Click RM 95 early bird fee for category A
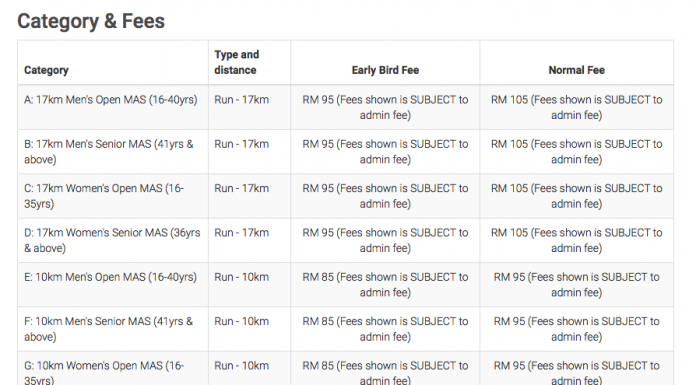 point(385,107)
